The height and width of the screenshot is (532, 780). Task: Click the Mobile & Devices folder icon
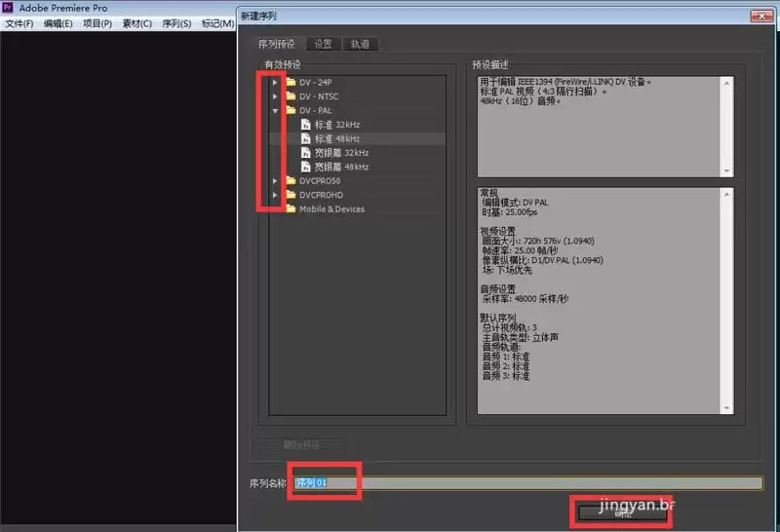(x=291, y=209)
